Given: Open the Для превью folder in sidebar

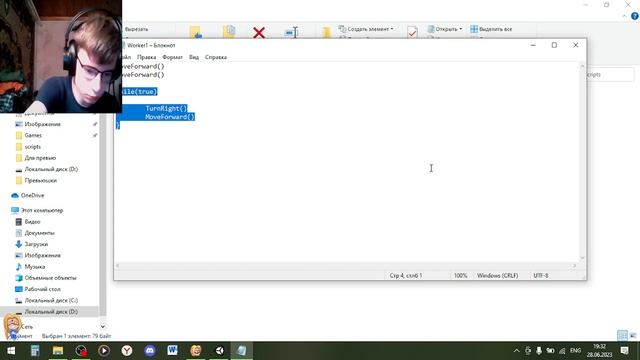Looking at the screenshot, I should (x=40, y=158).
